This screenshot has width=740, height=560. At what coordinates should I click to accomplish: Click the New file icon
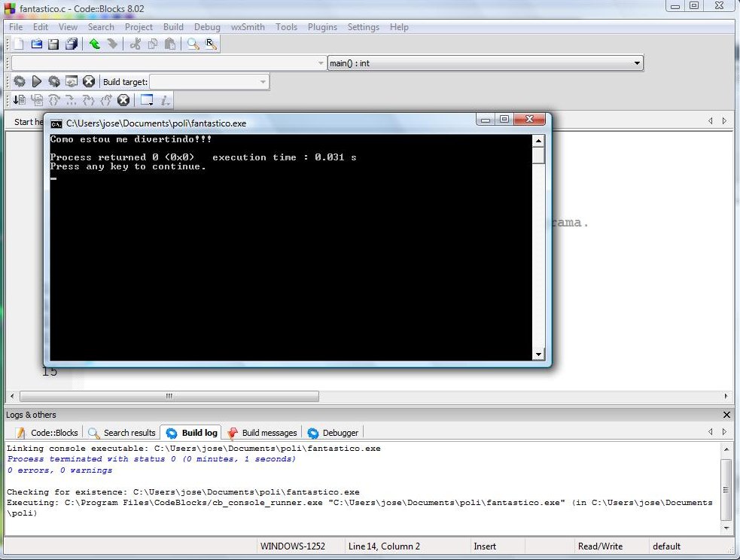coord(19,44)
